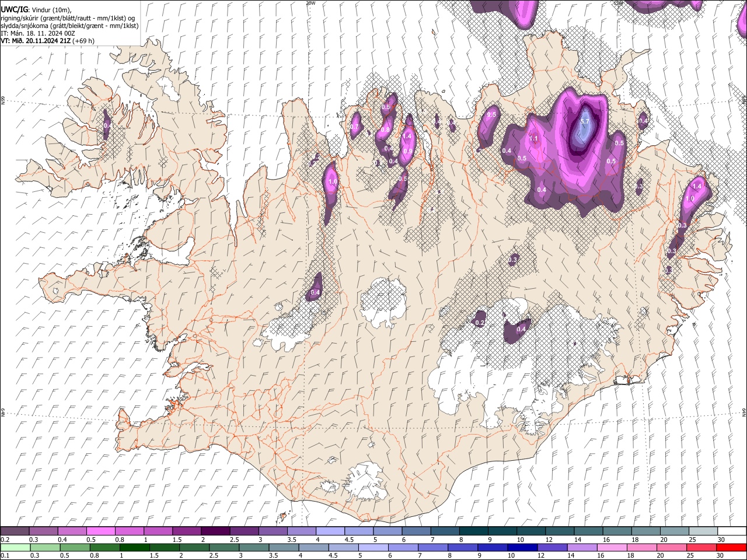Click the '0.1' label under lower legend row
This screenshot has height=560, width=747.
point(4,556)
